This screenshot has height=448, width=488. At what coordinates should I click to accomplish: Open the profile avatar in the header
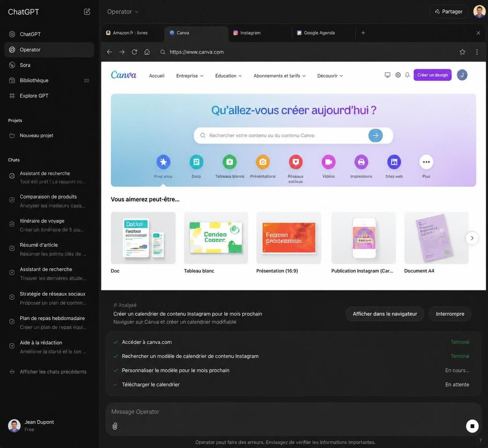tap(479, 12)
